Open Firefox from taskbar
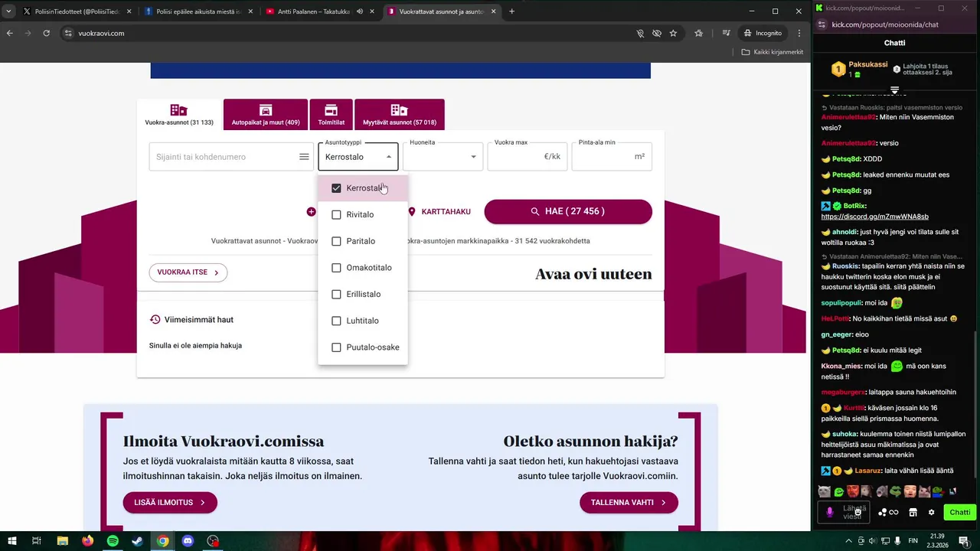Screen dimensions: 980x551 tap(87, 541)
